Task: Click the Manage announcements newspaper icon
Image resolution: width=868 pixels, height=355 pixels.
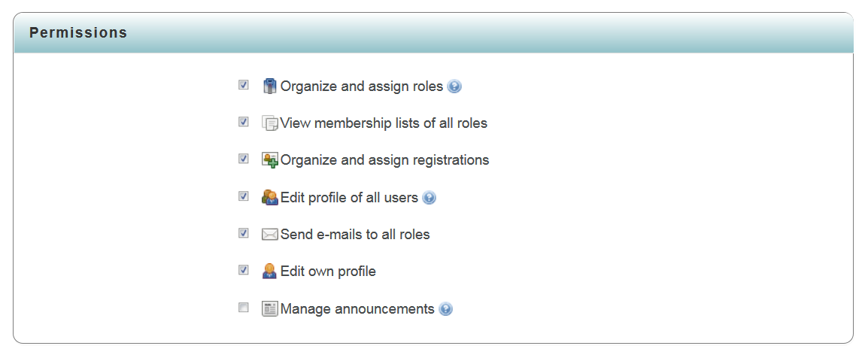Action: click(x=270, y=308)
